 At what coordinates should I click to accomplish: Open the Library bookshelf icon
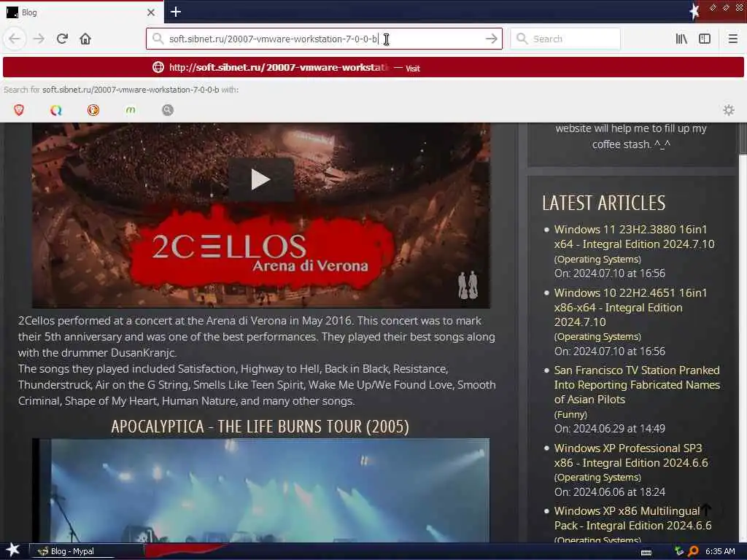click(681, 39)
